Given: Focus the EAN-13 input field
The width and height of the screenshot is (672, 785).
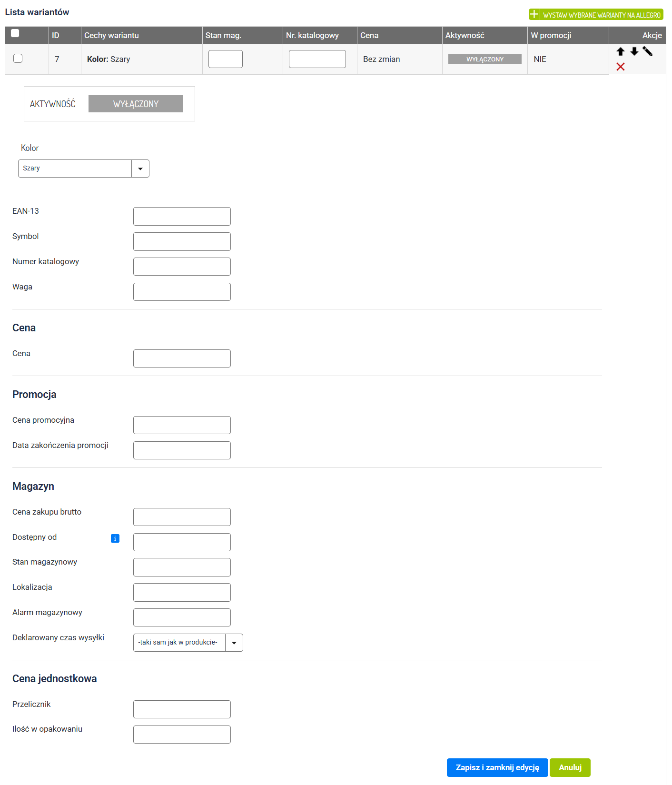Looking at the screenshot, I should tap(182, 216).
